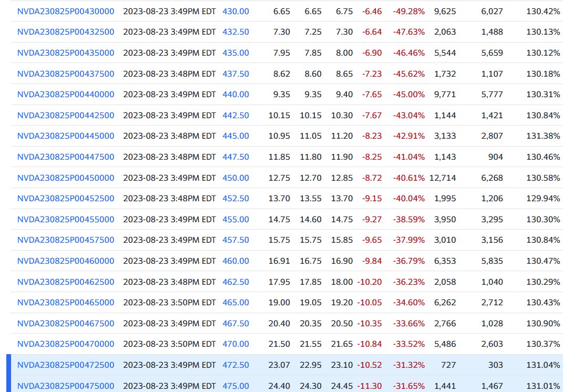Viewport: 563px width, 392px height.
Task: Open contract NVDA230825P00440000
Action: click(66, 95)
